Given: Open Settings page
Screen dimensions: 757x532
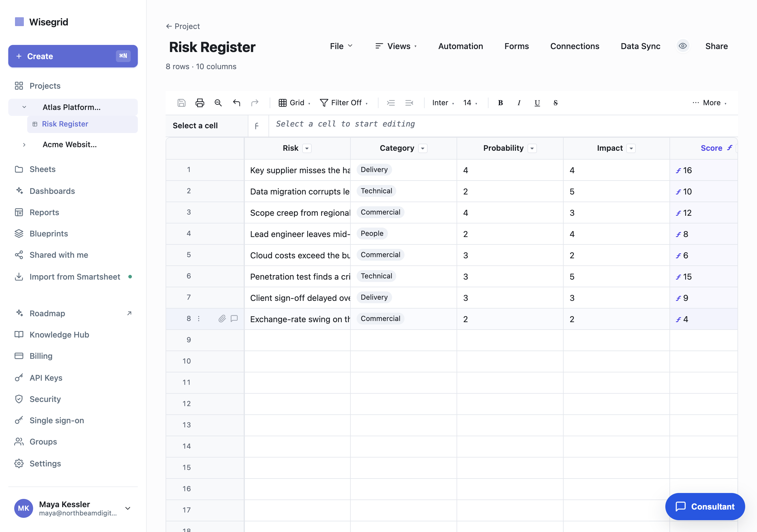Looking at the screenshot, I should [73, 463].
